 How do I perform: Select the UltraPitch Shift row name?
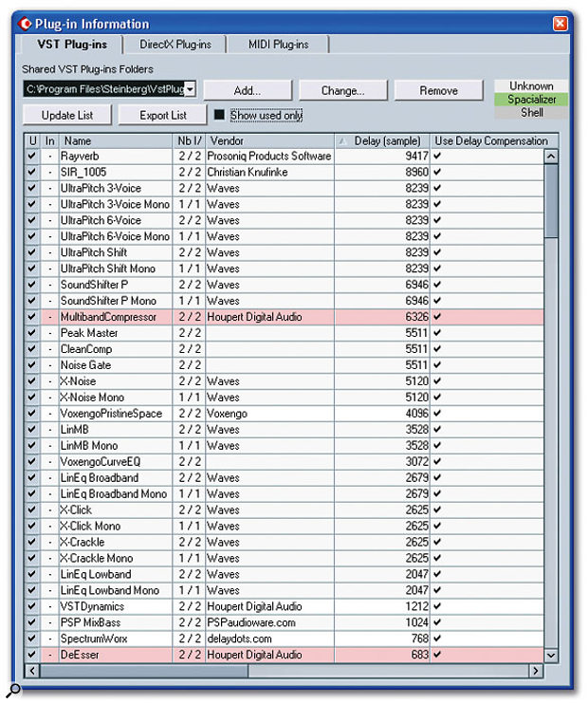coord(94,252)
